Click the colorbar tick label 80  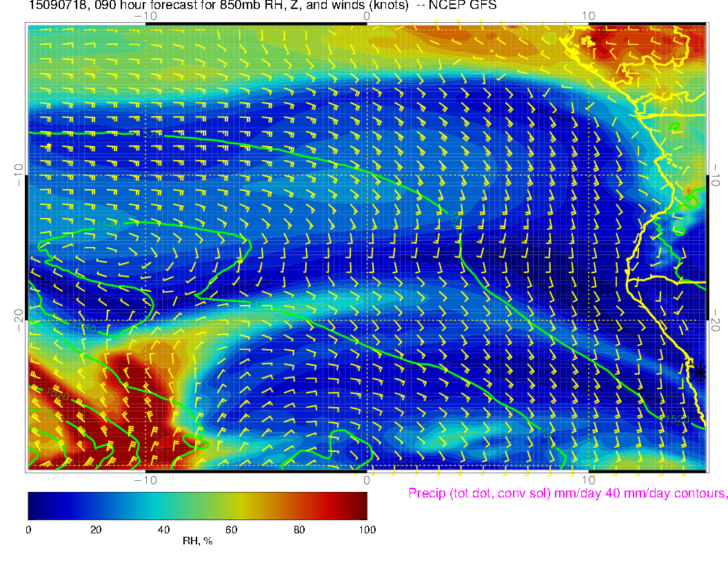[x=299, y=530]
